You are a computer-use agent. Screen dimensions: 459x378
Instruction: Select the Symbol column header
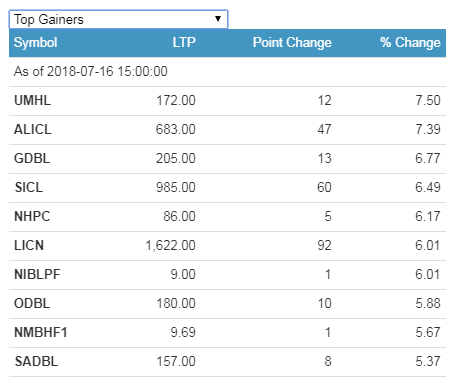[36, 43]
